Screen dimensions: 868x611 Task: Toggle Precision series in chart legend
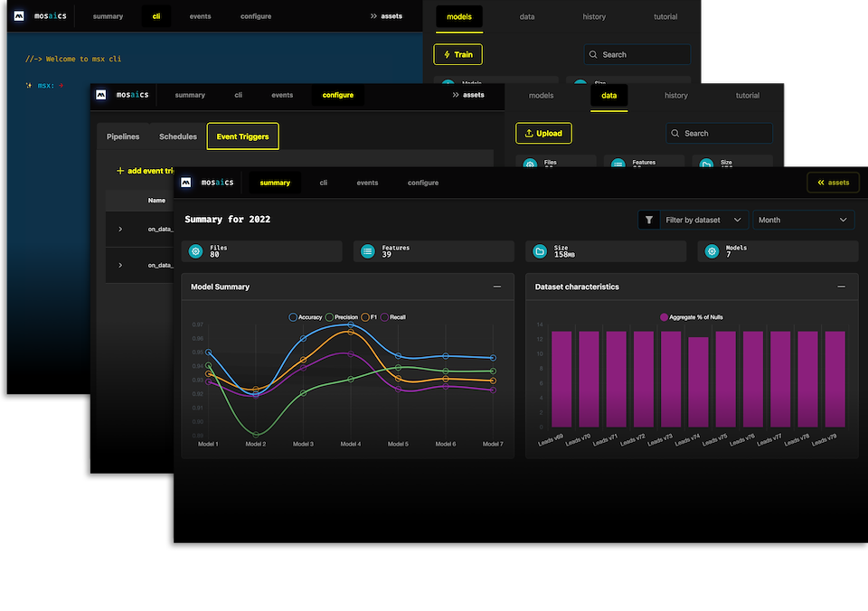click(x=342, y=317)
